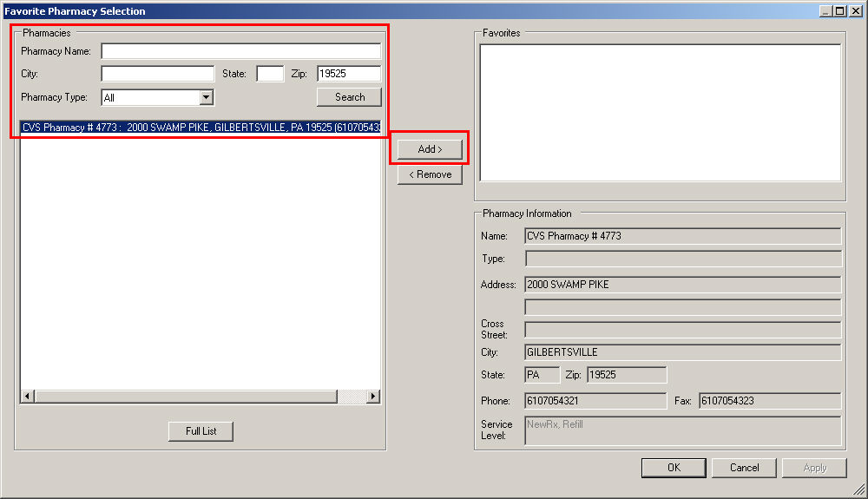Click the Zip field in Pharmacy Information
This screenshot has height=499, width=868.
(x=627, y=375)
